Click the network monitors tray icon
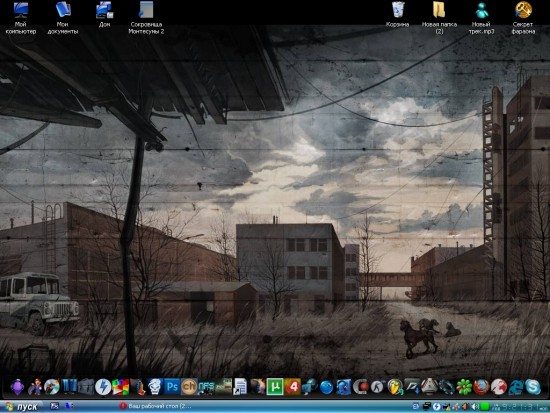Screen dimensions: 550x413 [x=426, y=407]
